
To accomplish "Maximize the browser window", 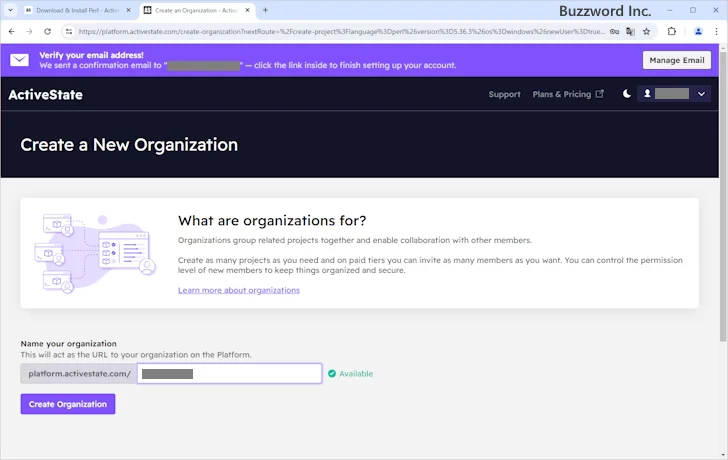I will [693, 10].
